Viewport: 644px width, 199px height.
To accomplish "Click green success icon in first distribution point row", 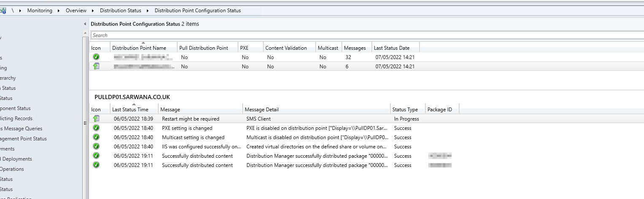I will pos(96,57).
